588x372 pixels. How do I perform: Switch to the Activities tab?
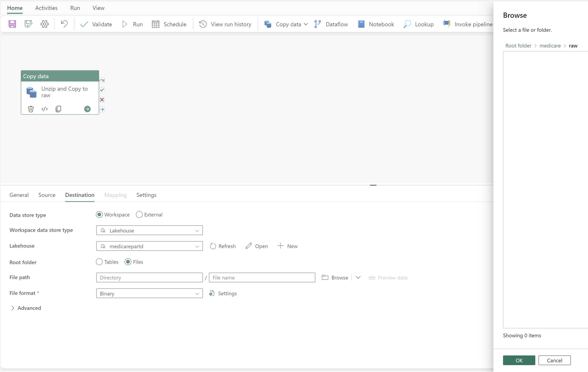point(46,8)
